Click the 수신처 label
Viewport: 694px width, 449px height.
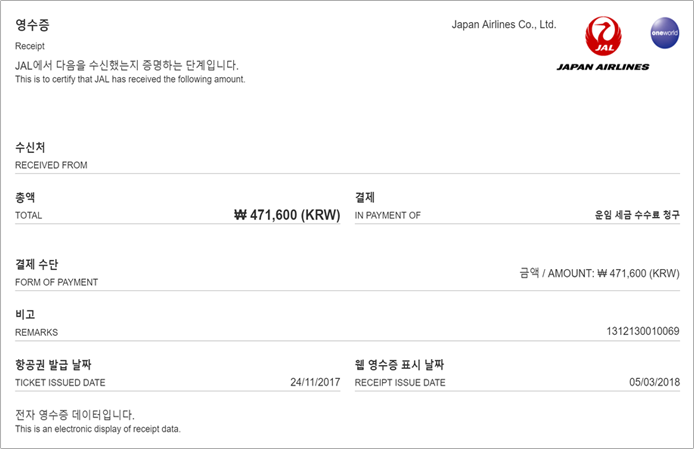(30, 148)
